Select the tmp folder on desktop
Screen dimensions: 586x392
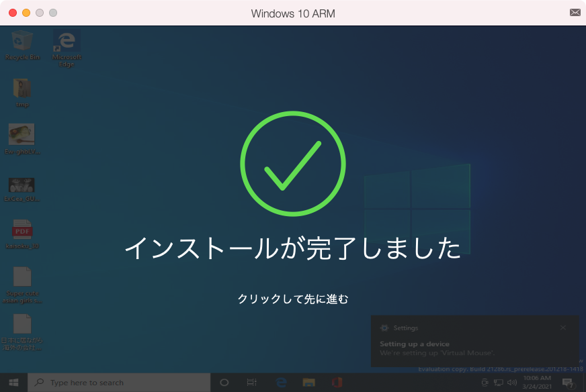22,93
